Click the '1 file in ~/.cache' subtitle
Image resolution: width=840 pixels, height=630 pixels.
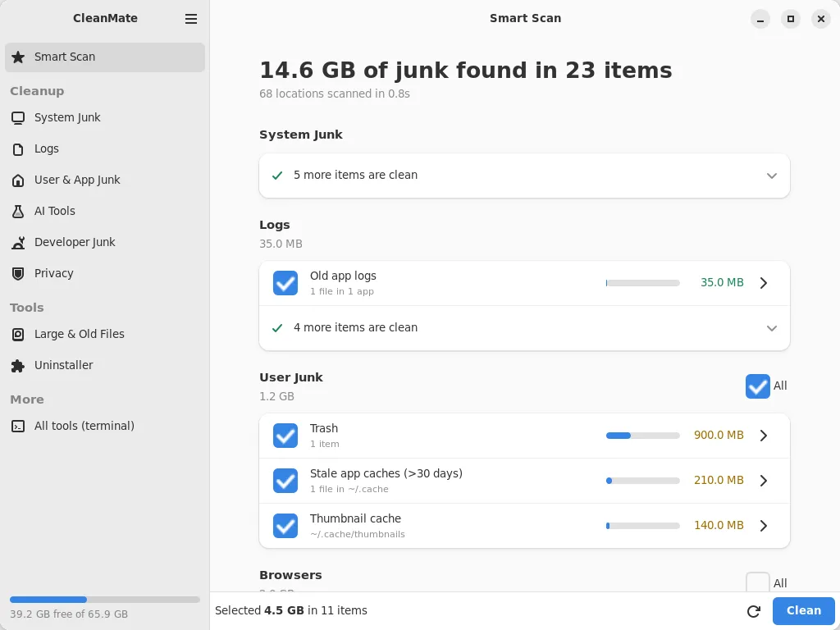pos(349,489)
